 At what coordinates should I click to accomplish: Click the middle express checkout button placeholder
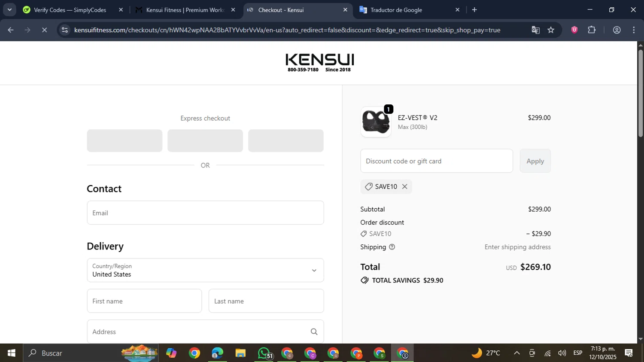205,140
